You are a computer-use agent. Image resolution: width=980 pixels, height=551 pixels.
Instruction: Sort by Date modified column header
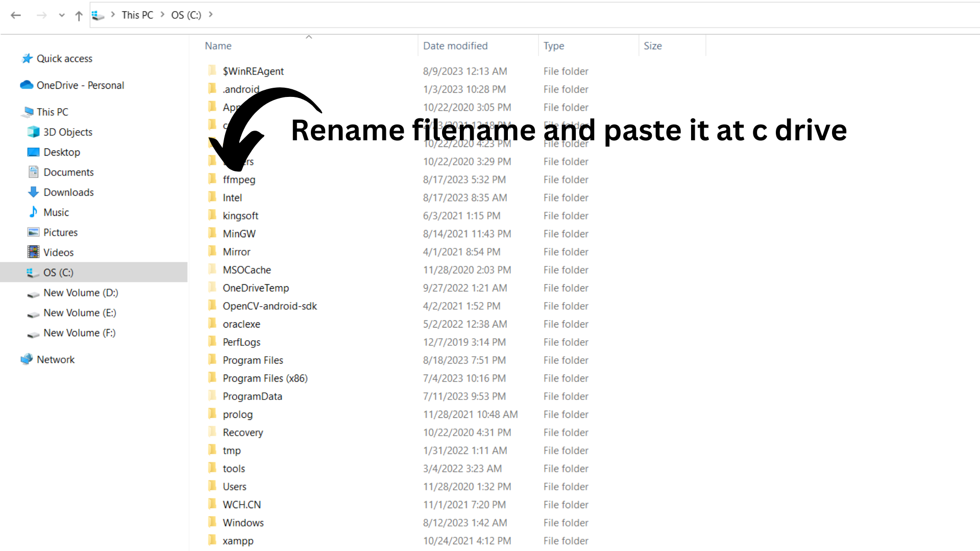click(x=455, y=46)
